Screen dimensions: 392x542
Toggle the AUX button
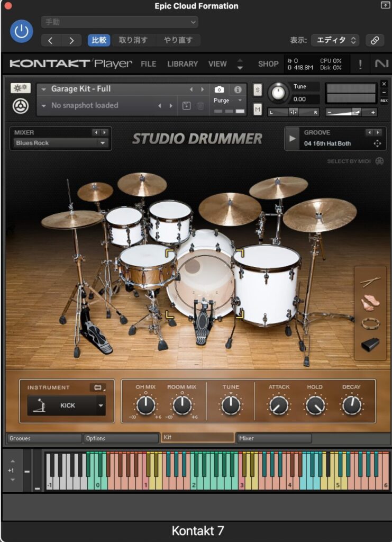(384, 101)
